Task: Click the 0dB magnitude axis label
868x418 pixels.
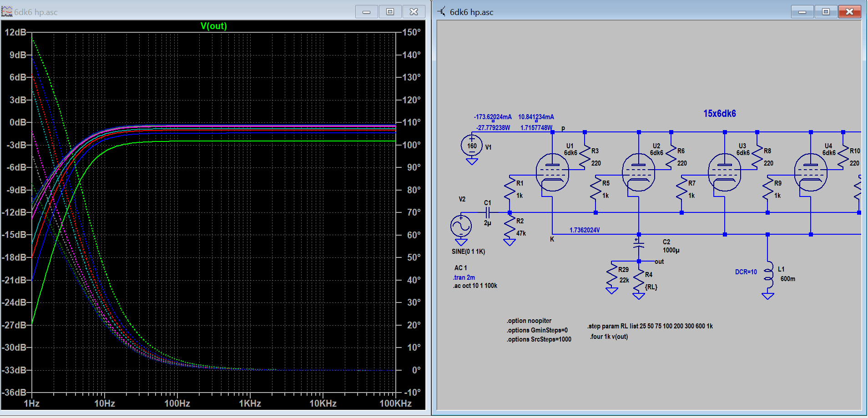Action: 18,122
